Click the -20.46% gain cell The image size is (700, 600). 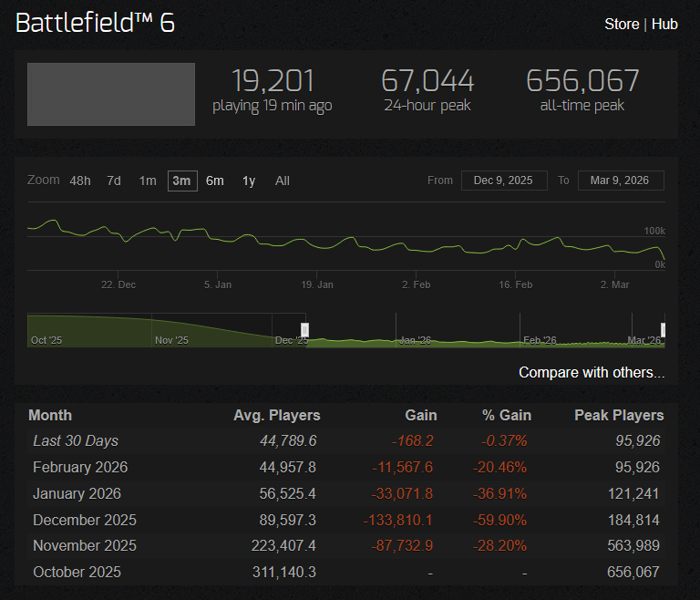tap(500, 467)
